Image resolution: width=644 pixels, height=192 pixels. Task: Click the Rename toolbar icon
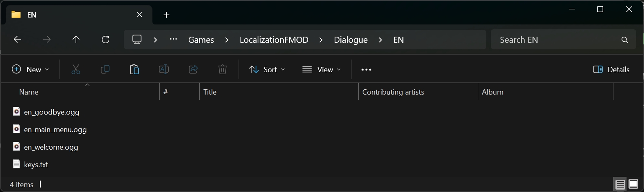(164, 69)
